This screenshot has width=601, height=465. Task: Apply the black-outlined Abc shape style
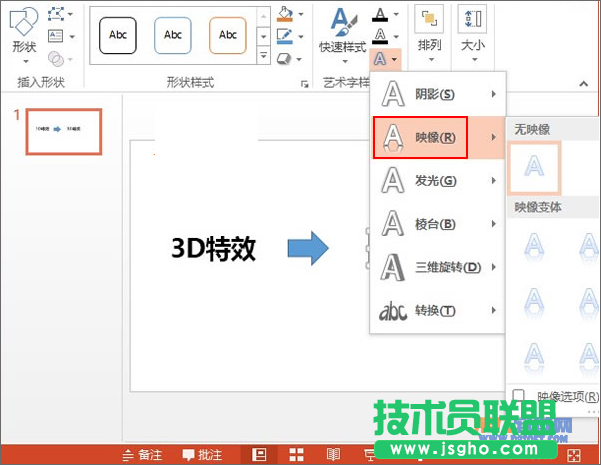[118, 35]
